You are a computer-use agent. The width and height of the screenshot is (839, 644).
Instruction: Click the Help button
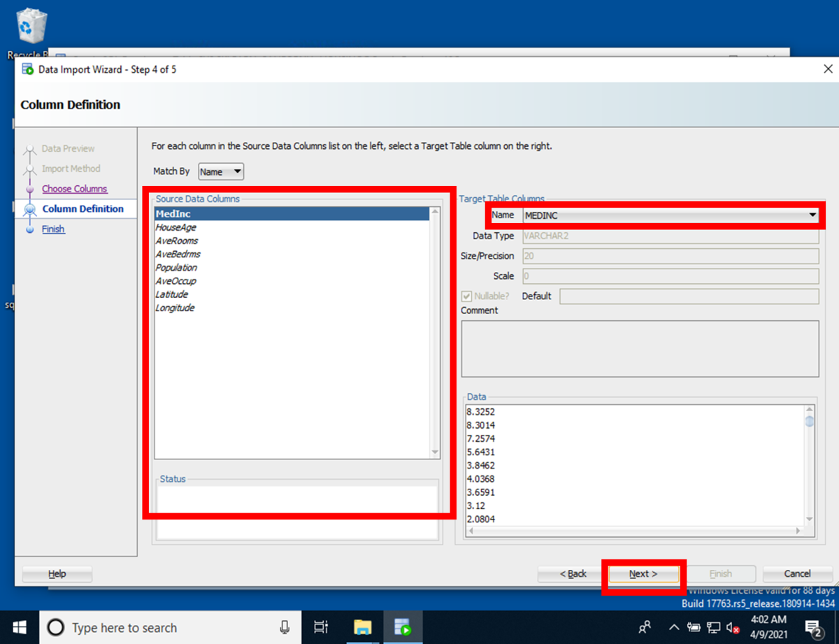pos(57,574)
